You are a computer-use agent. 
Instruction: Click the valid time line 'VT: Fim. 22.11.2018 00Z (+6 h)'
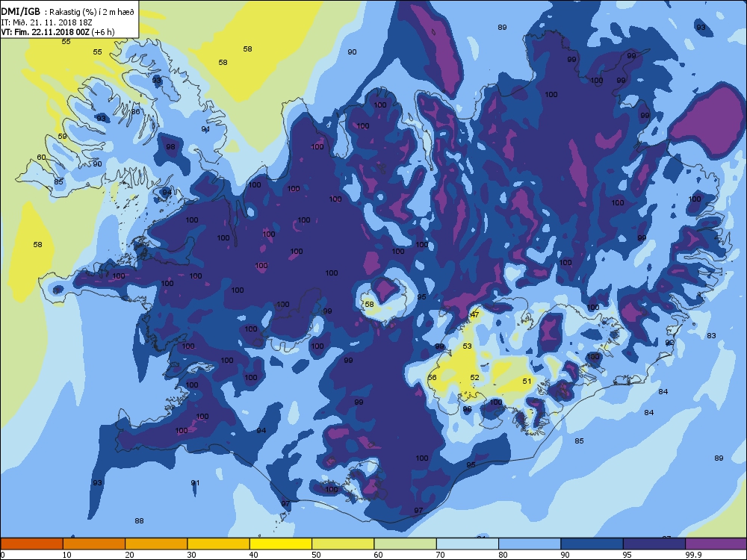coord(58,32)
